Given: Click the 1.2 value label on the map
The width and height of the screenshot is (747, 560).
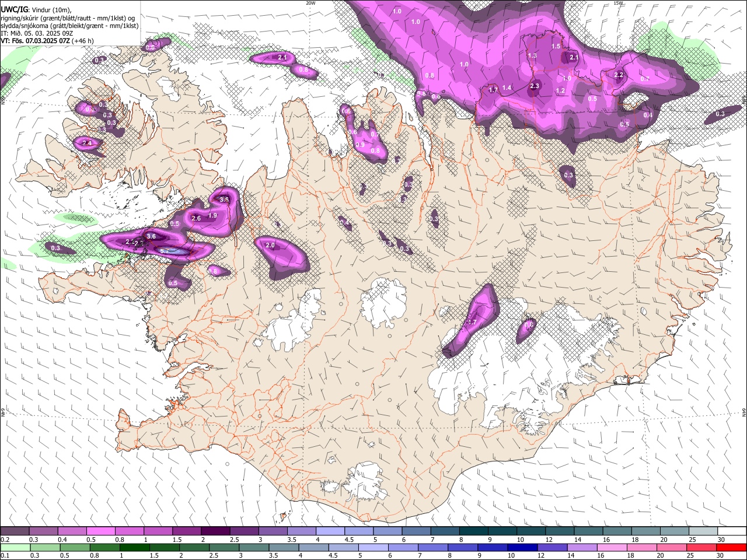Looking at the screenshot, I should (x=561, y=91).
